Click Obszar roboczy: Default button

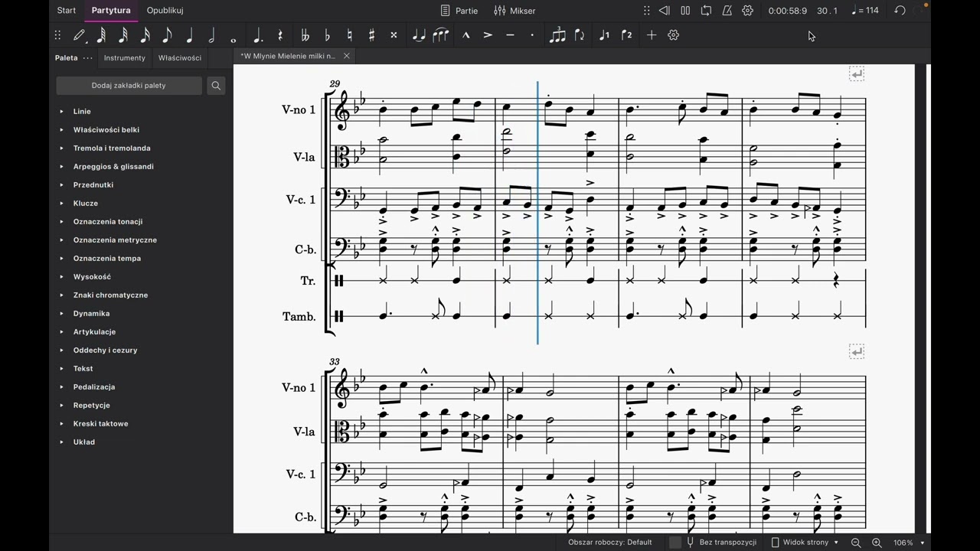[x=610, y=543]
